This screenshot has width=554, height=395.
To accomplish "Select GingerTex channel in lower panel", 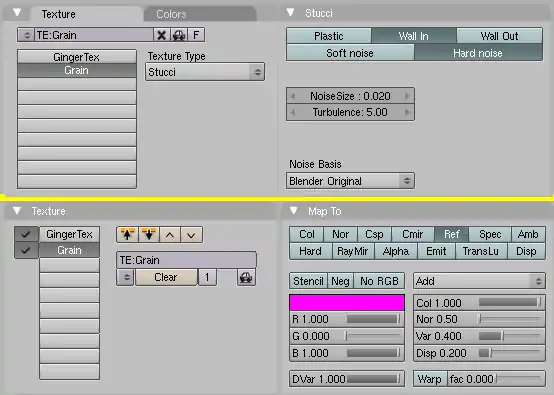I will (x=69, y=234).
